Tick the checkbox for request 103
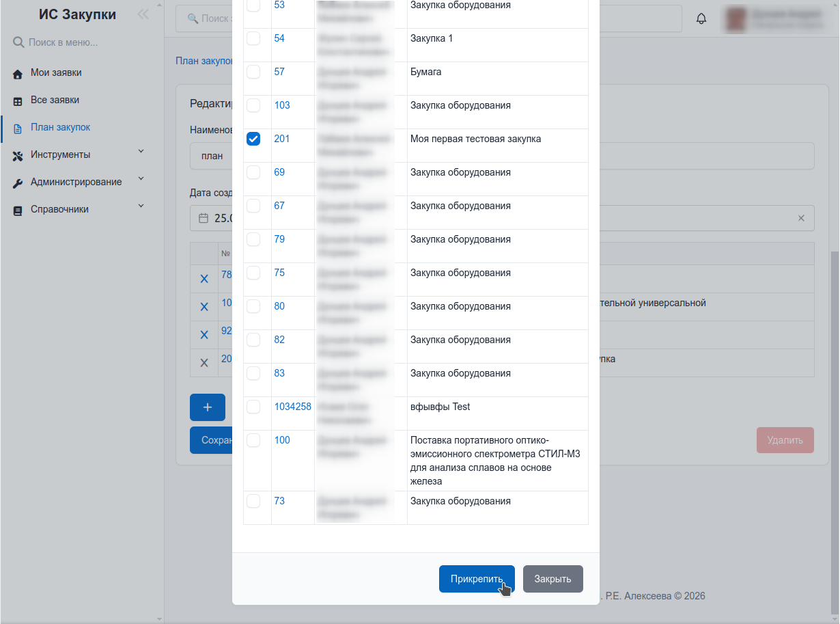The image size is (840, 624). pos(253,105)
